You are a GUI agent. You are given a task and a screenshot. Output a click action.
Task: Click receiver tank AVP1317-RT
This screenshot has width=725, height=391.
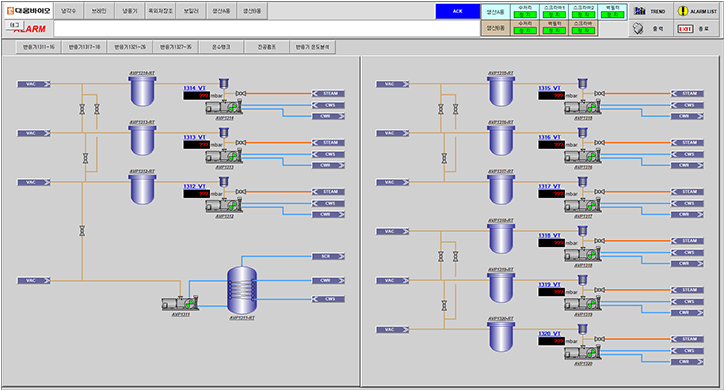pos(501,189)
